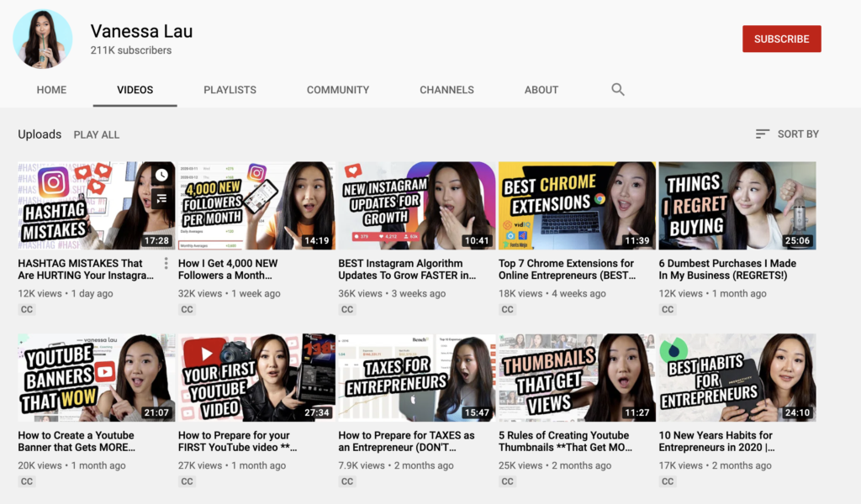Open Your First YouTube Video thumbnail
The image size is (861, 504).
point(256,378)
